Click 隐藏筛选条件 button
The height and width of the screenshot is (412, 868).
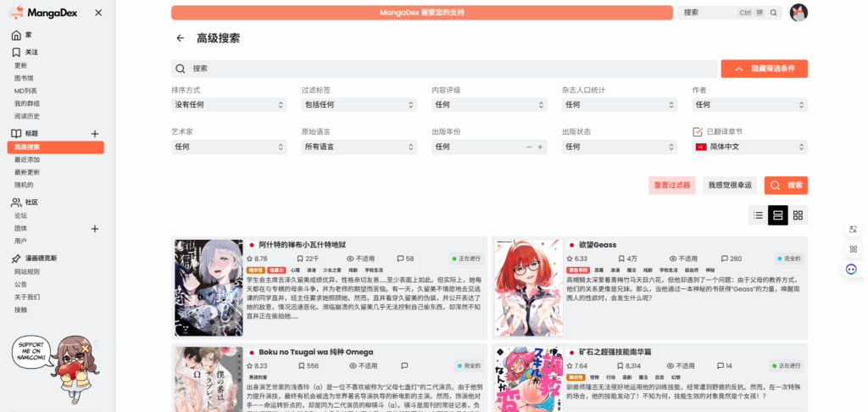[x=764, y=69]
